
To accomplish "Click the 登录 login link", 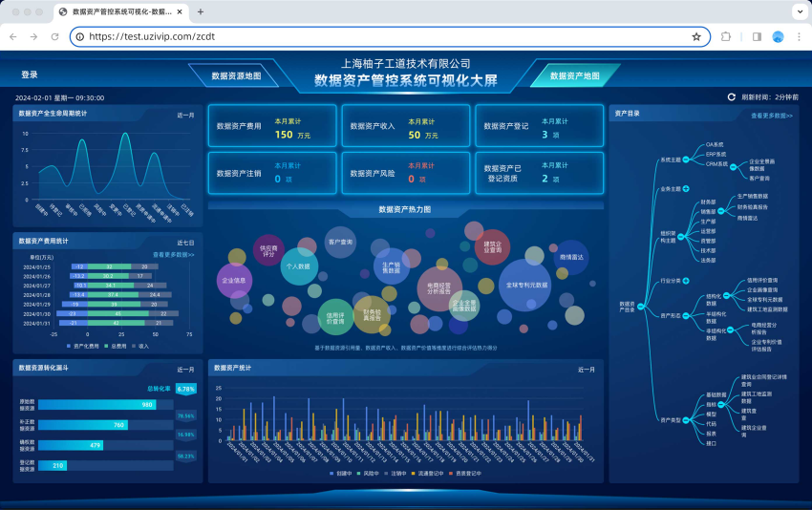I will click(30, 74).
